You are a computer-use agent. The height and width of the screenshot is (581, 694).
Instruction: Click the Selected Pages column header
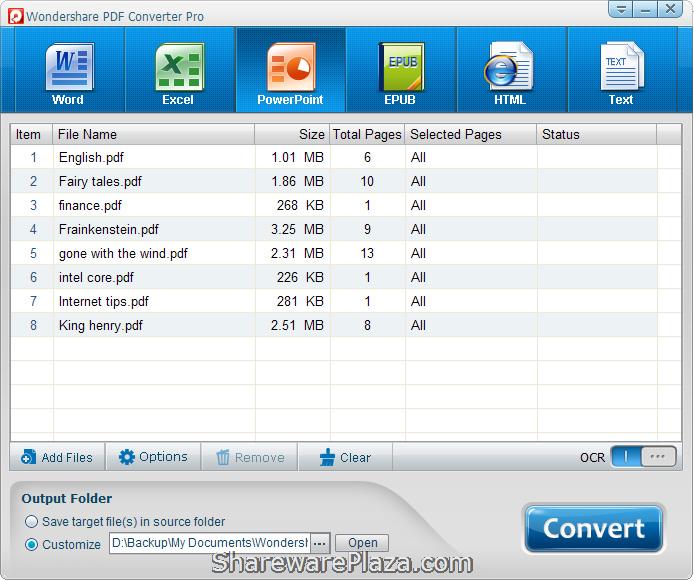tap(470, 135)
